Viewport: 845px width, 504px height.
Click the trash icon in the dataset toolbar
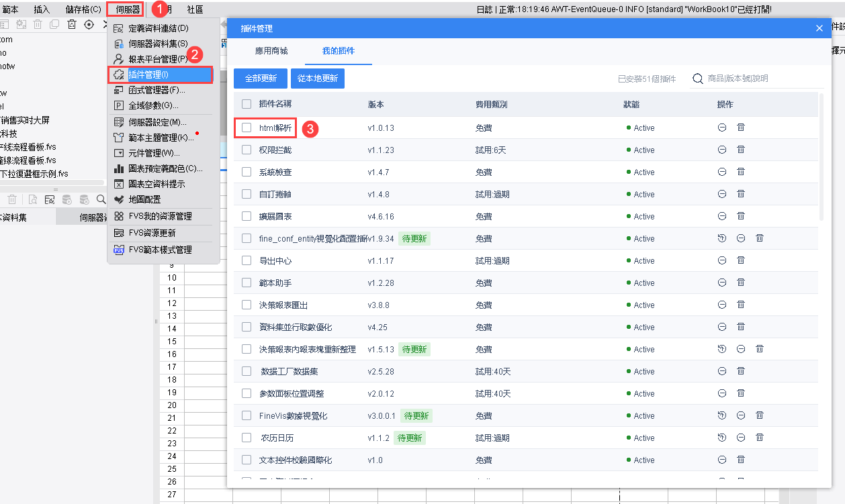[11, 199]
